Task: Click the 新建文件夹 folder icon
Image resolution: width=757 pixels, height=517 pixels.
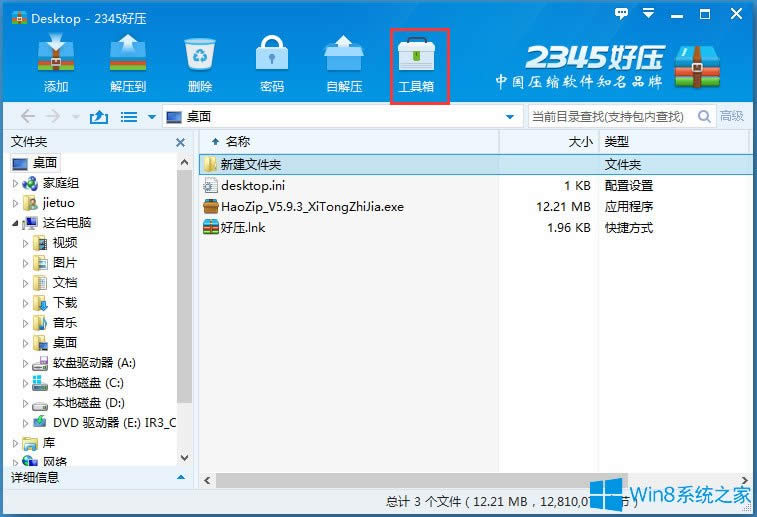Action: (210, 165)
